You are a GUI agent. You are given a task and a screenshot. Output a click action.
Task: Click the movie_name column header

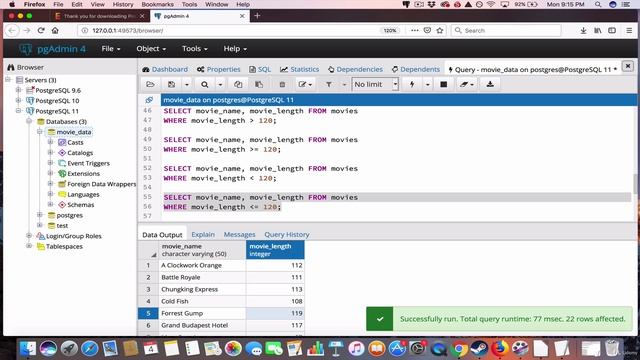[x=202, y=250]
